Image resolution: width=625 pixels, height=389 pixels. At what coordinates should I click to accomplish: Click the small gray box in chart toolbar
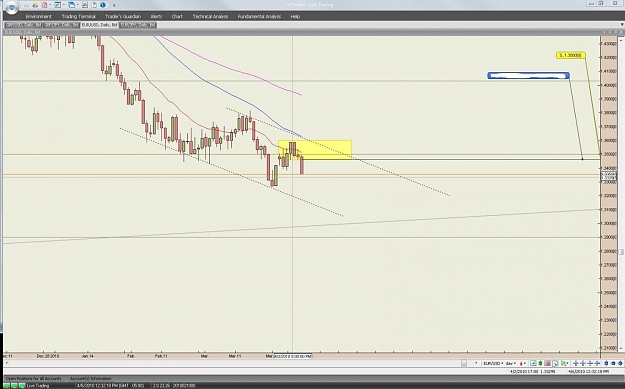click(464, 363)
